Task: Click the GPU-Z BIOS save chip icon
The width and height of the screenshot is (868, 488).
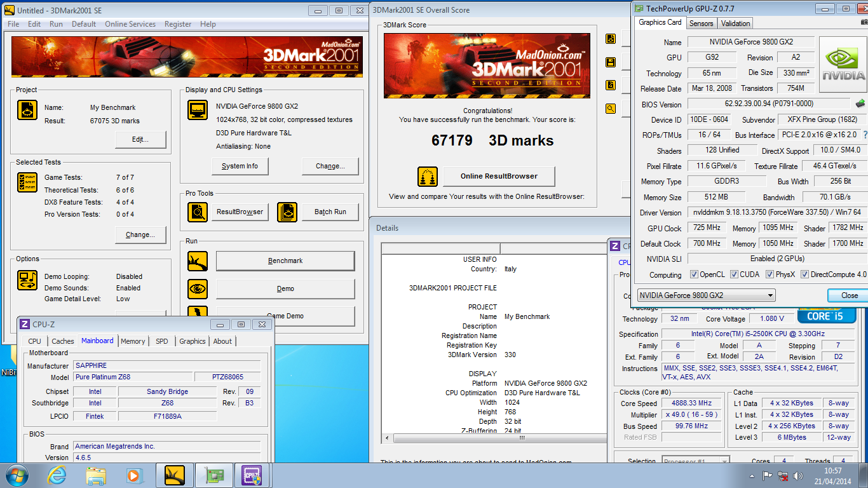Action: [x=860, y=104]
